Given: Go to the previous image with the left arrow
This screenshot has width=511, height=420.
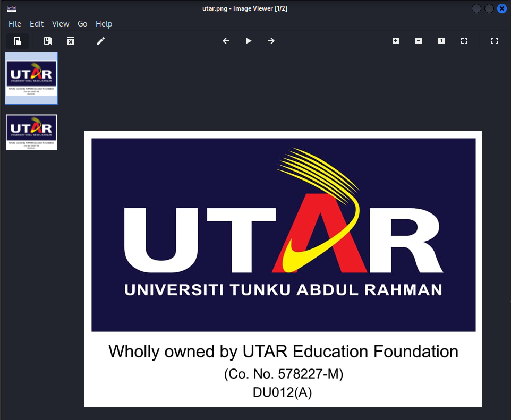Looking at the screenshot, I should coord(226,41).
